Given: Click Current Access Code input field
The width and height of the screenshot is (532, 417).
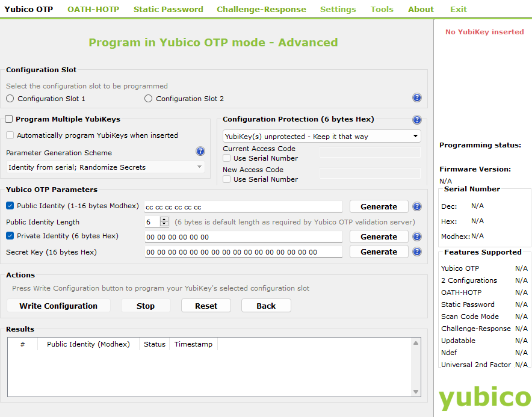Looking at the screenshot, I should 370,152.
